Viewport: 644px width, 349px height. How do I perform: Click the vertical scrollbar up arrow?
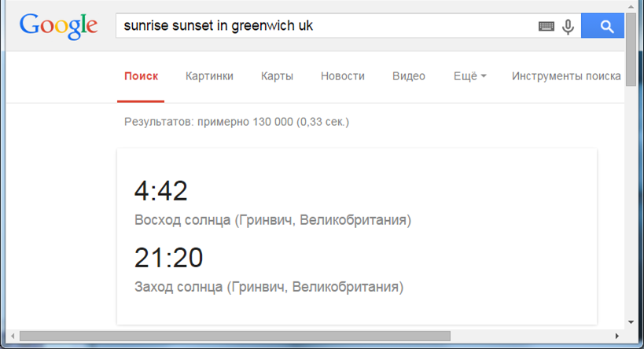(x=631, y=6)
